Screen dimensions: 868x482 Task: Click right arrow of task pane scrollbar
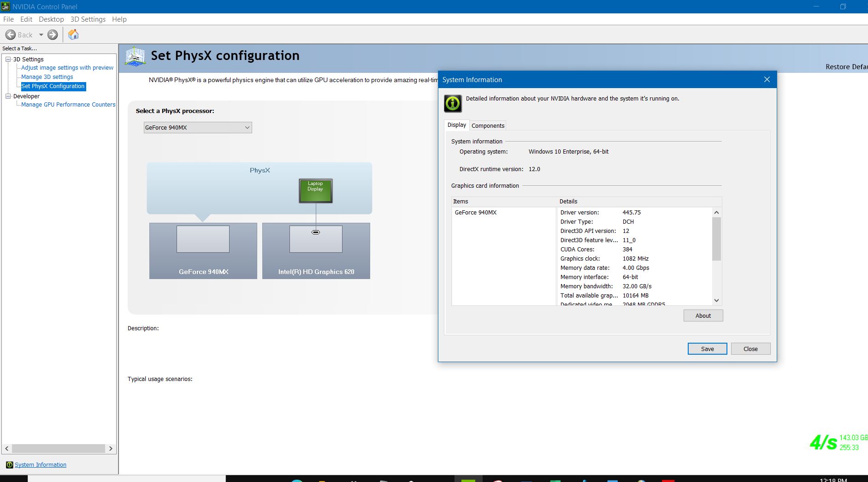111,448
